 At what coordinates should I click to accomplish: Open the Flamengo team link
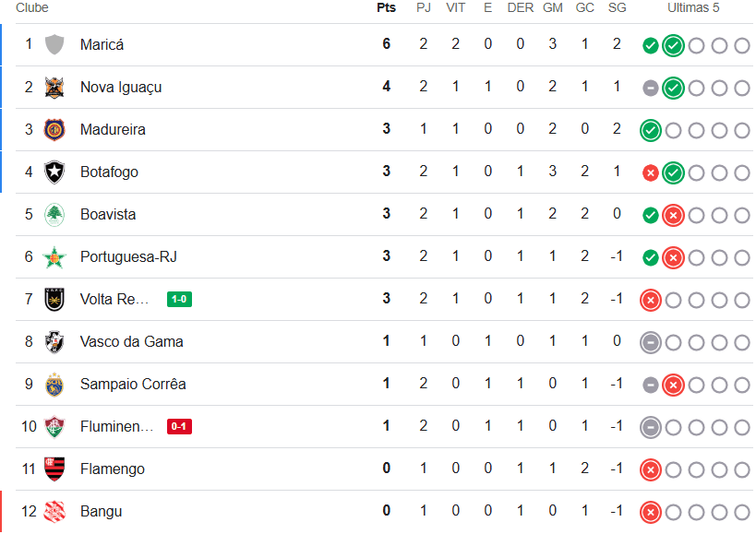click(x=112, y=469)
